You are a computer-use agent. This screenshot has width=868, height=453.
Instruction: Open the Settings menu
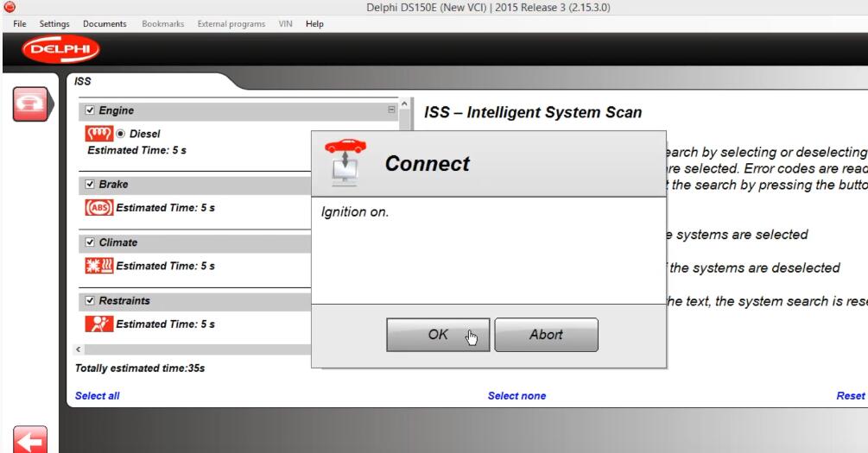click(x=54, y=23)
